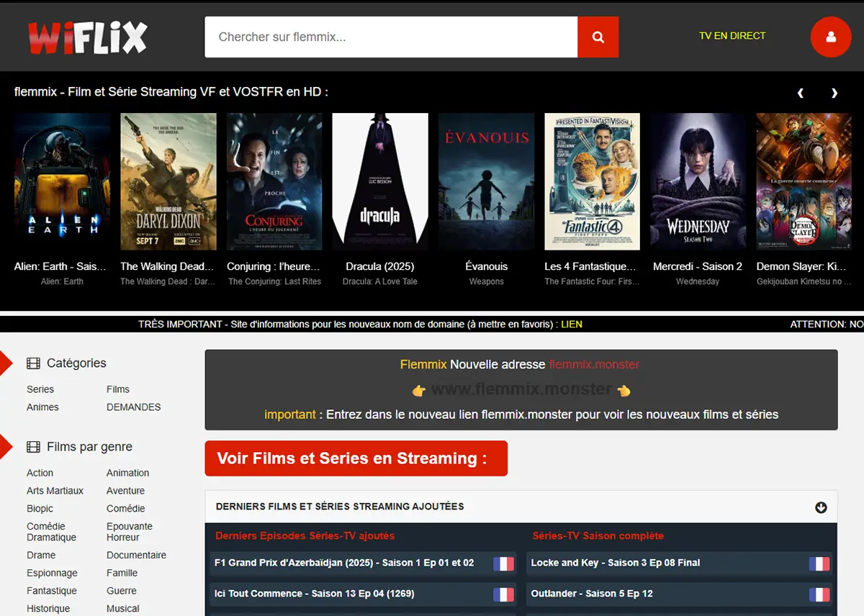Click French flag on Locke and Key row

(819, 563)
